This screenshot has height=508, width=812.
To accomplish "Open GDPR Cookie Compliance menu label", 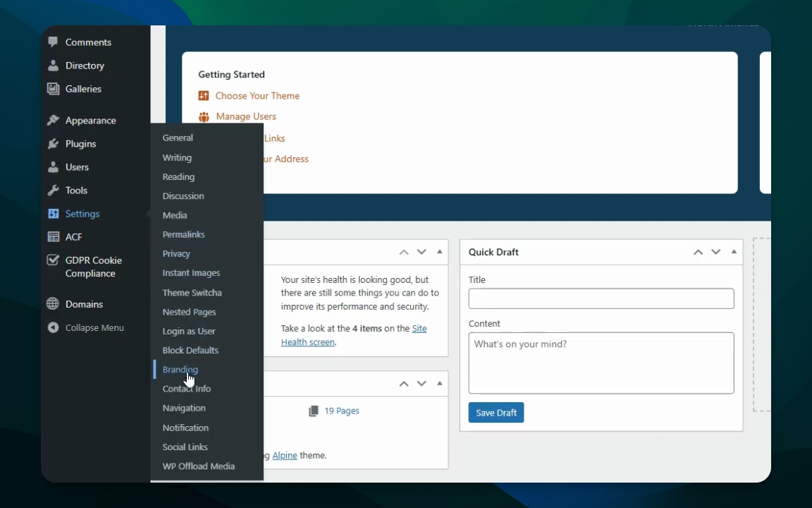I will point(93,267).
